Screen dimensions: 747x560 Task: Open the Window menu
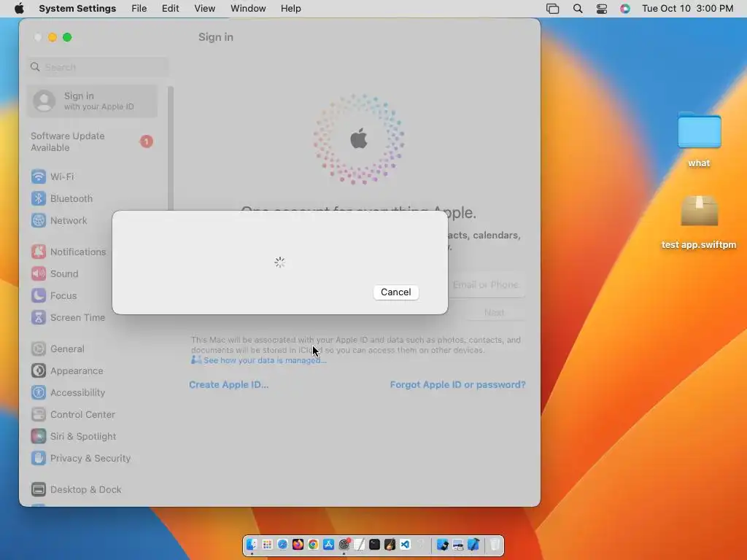[x=248, y=9]
